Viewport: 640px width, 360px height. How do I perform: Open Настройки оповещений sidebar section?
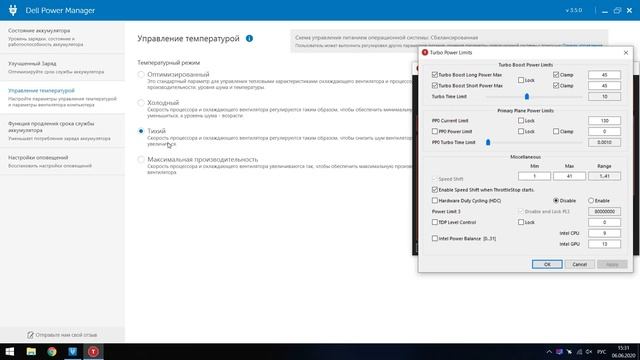tap(62, 161)
